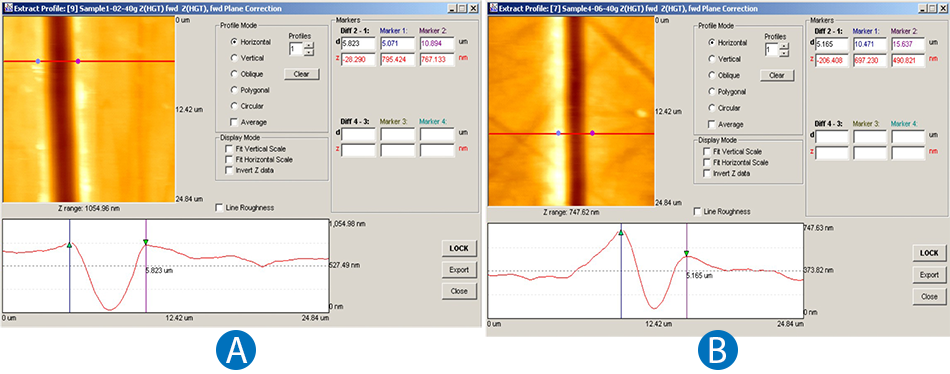Increase Profiles count in left window
The height and width of the screenshot is (374, 950).
[x=309, y=45]
